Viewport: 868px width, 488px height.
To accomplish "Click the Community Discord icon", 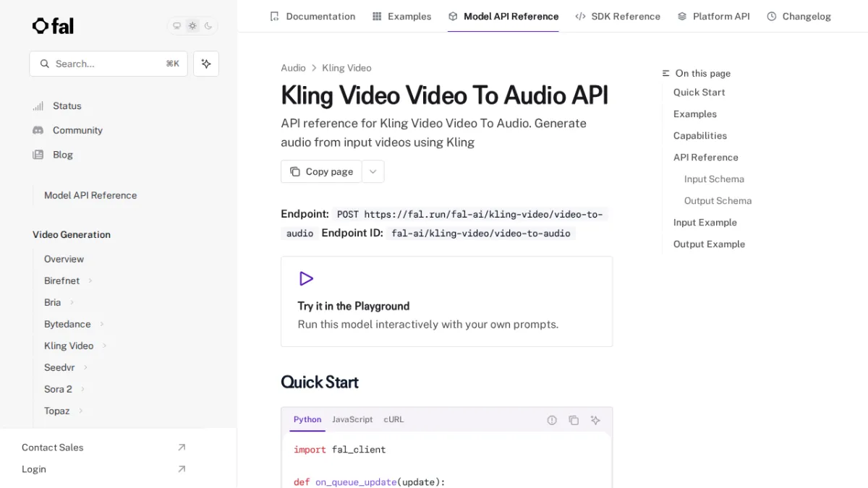I will [38, 130].
